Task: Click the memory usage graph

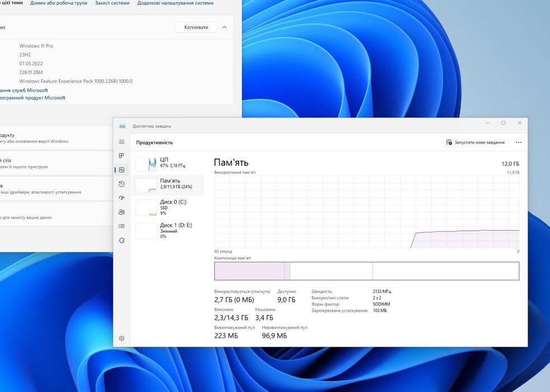Action: pos(366,212)
